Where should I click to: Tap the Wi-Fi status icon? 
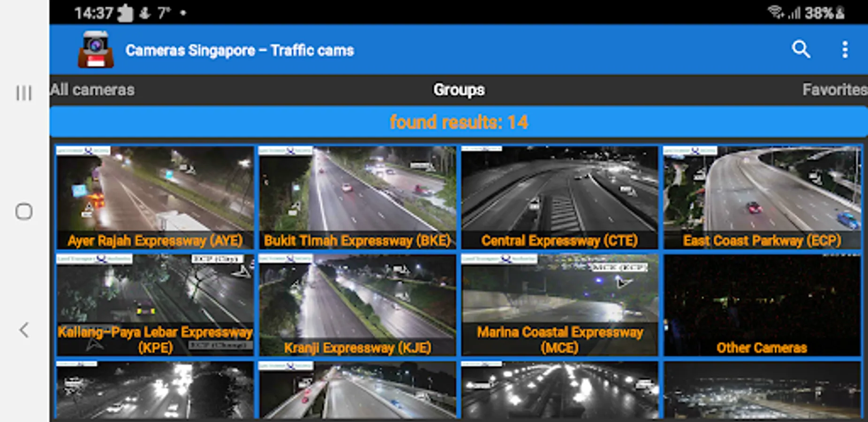click(x=775, y=12)
